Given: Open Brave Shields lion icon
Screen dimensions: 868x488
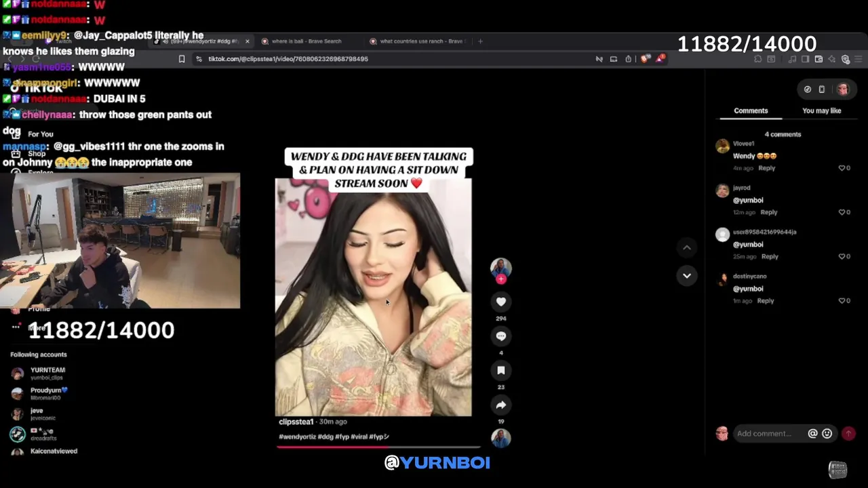Looking at the screenshot, I should tap(644, 59).
